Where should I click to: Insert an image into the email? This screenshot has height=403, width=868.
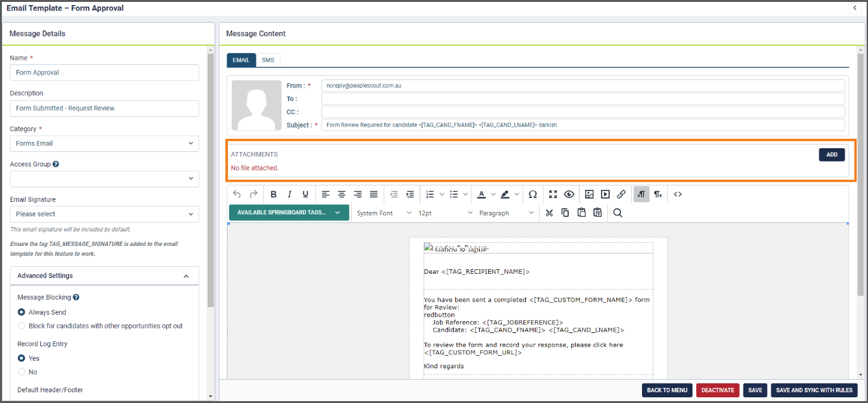coord(589,194)
